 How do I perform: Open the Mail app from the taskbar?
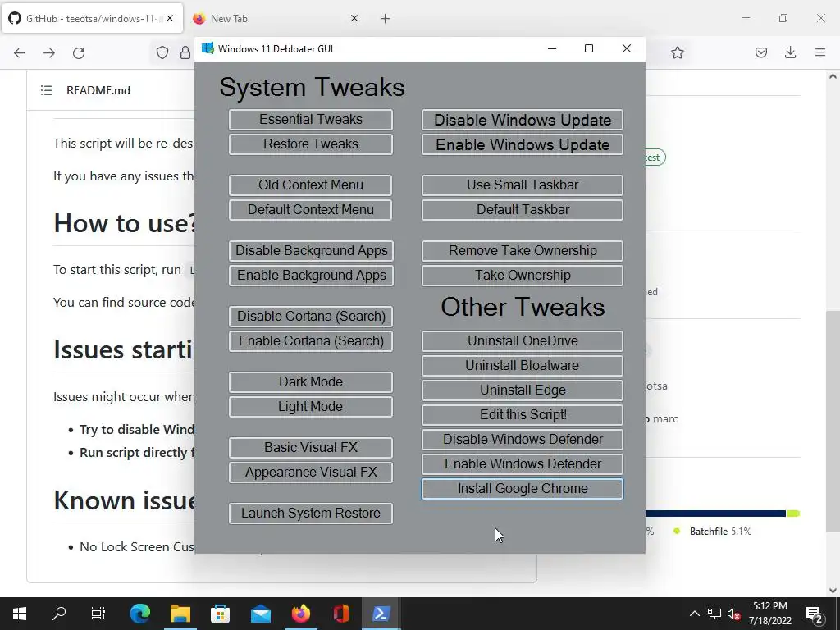[261, 614]
